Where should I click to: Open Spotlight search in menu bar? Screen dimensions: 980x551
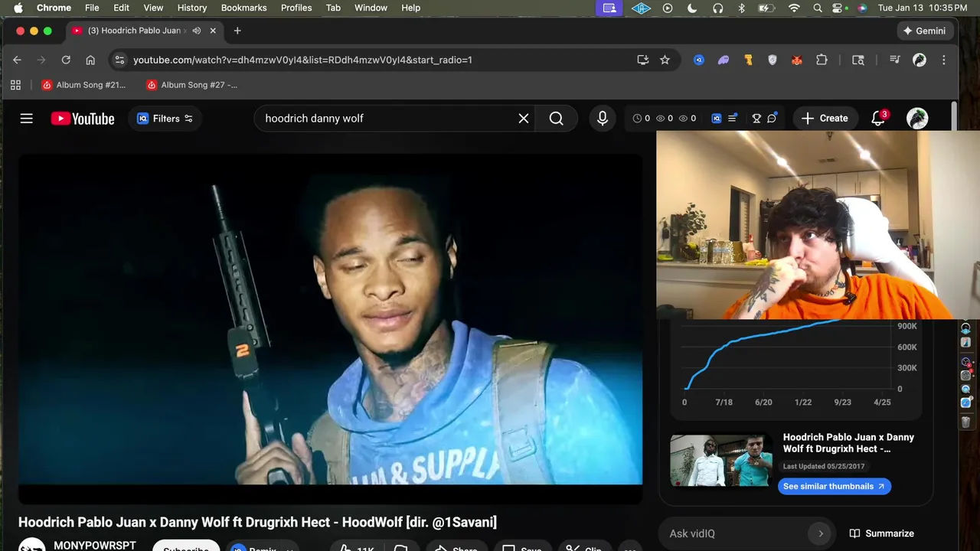tap(818, 8)
